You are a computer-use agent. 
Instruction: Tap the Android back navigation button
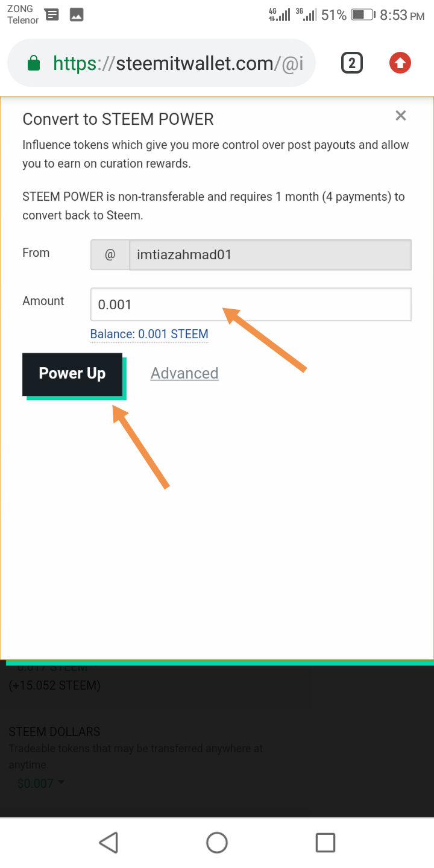(108, 842)
